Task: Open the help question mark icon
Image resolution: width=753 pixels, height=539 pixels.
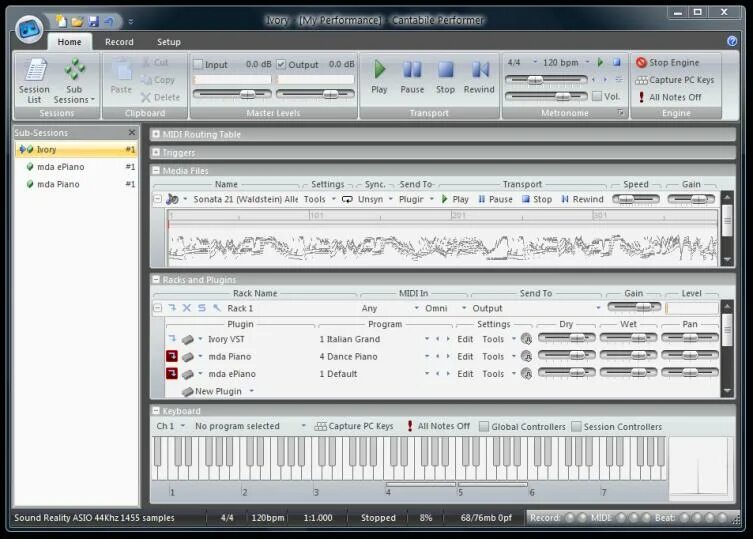Action: [x=732, y=41]
